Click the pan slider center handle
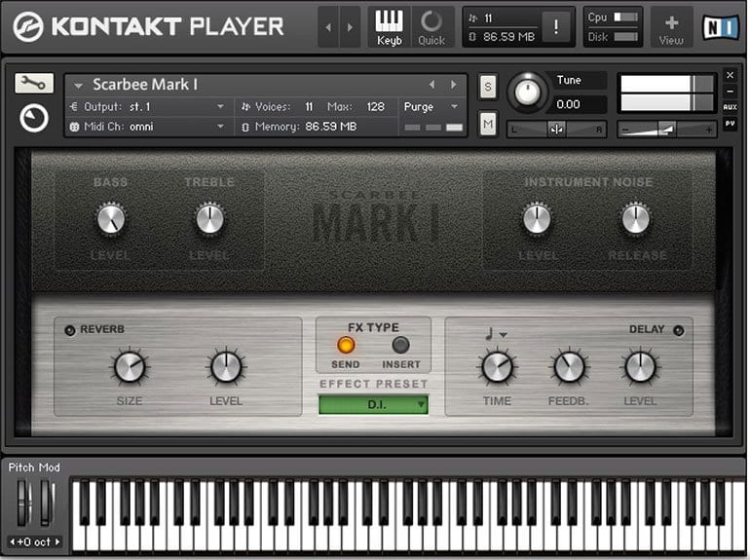750x560 pixels. (556, 130)
